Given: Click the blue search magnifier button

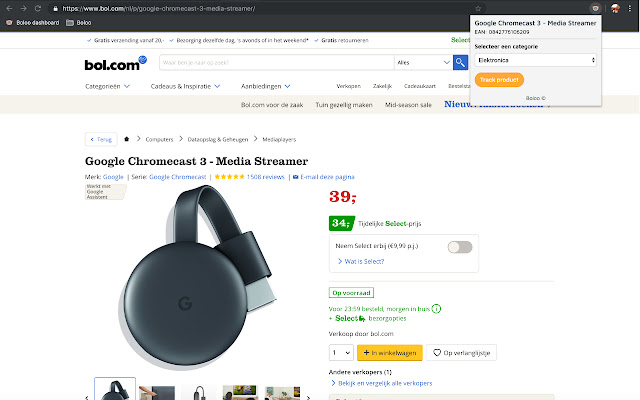Looking at the screenshot, I should pyautogui.click(x=460, y=62).
